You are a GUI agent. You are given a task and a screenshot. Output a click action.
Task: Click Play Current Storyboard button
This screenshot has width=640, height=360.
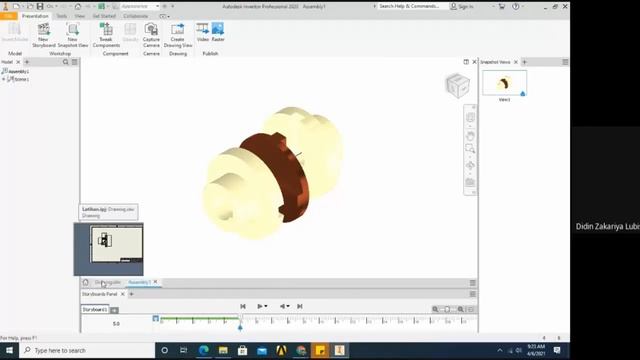click(x=260, y=306)
